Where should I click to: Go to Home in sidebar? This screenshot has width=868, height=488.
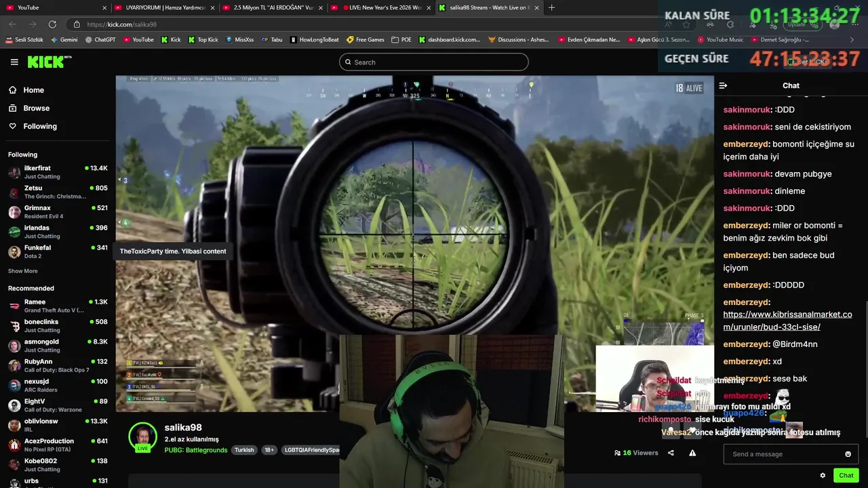tap(33, 90)
